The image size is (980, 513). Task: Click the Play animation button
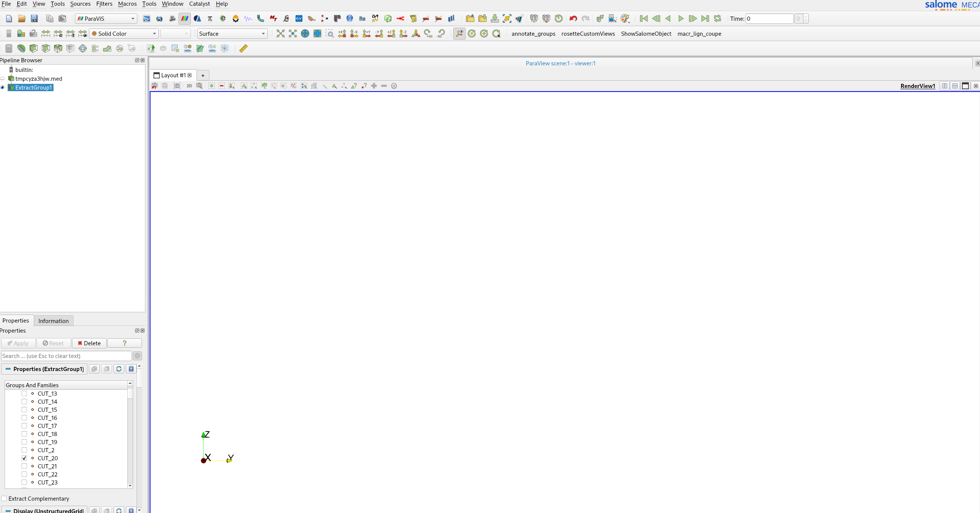point(681,18)
